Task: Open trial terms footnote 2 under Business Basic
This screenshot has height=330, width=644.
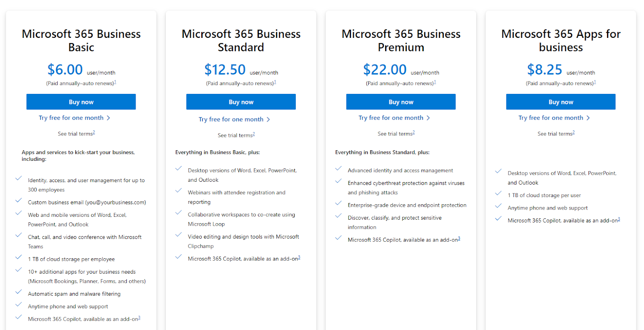Action: (x=94, y=133)
